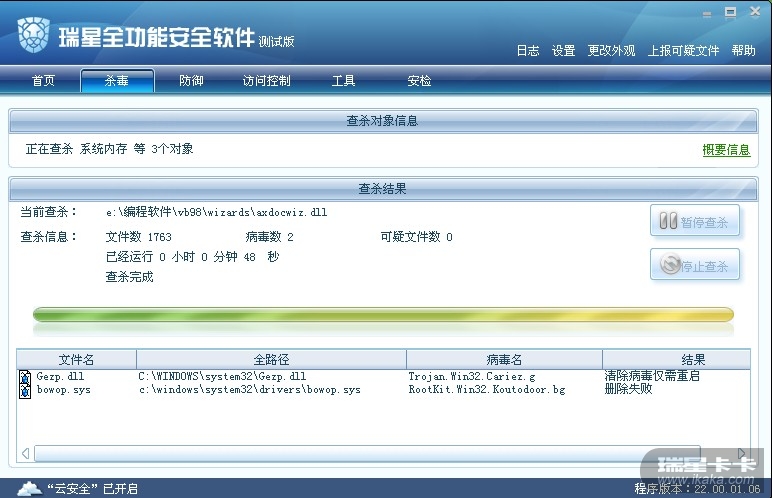Click the 病毒数 2 value

pyautogui.click(x=269, y=237)
